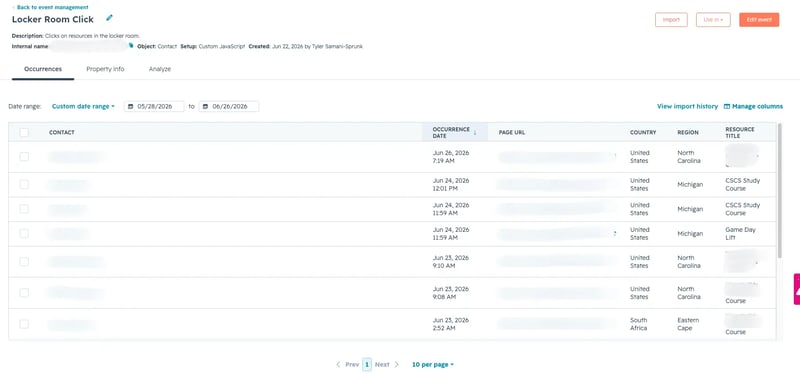Click the Jun 23, 2026 2:52 AM date cell
This screenshot has height=375, width=800.
tap(451, 324)
